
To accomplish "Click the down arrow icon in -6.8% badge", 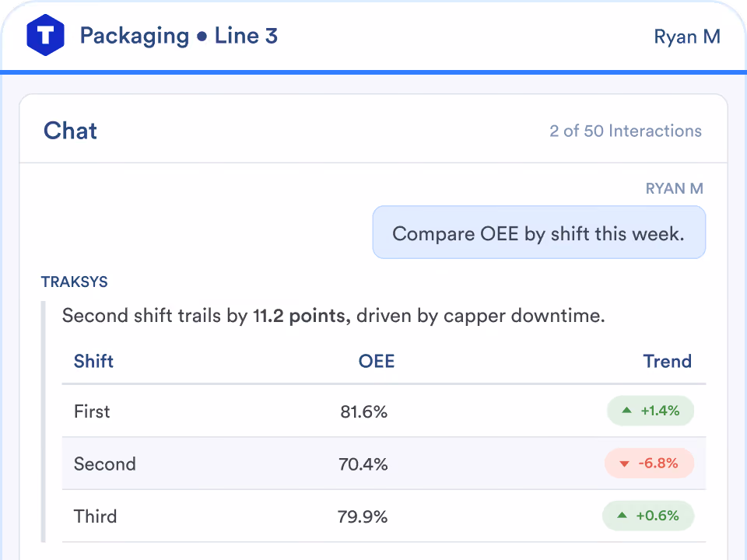I will tap(624, 464).
